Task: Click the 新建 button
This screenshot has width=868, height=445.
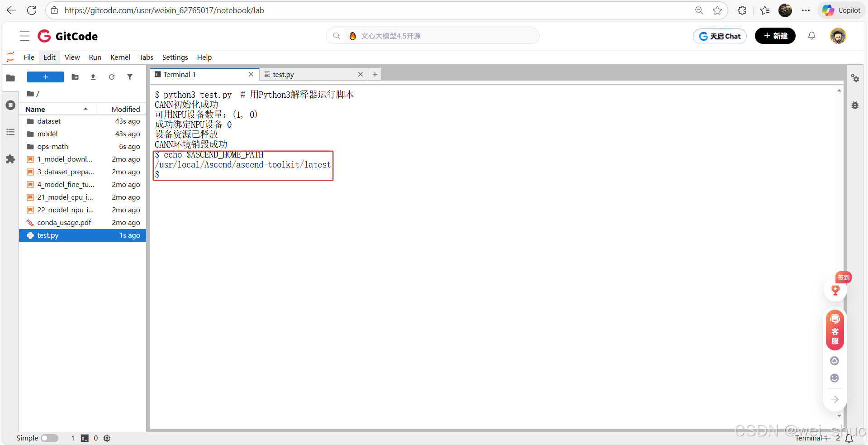Action: [x=775, y=36]
